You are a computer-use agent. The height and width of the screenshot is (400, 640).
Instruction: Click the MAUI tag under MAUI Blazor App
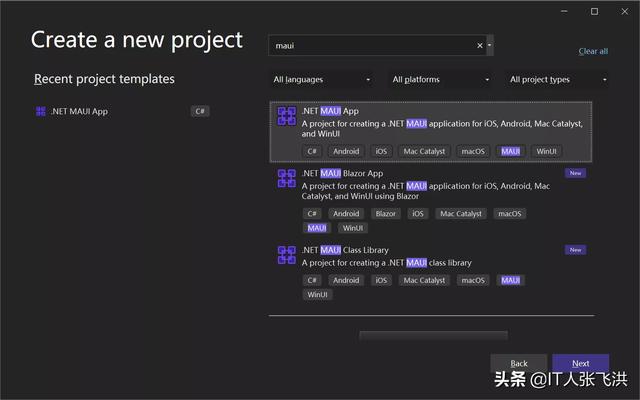point(317,228)
